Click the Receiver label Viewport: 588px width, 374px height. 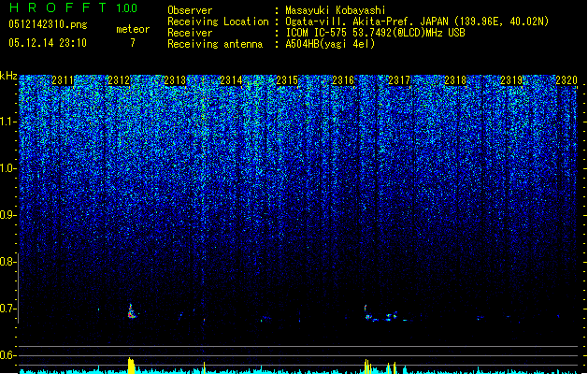(190, 33)
